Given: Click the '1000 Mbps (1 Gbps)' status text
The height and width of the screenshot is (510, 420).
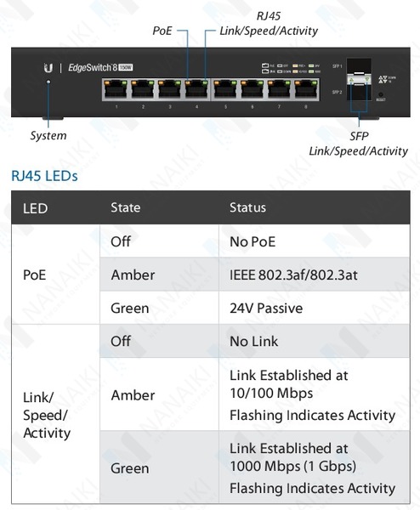Looking at the screenshot, I should (292, 466).
